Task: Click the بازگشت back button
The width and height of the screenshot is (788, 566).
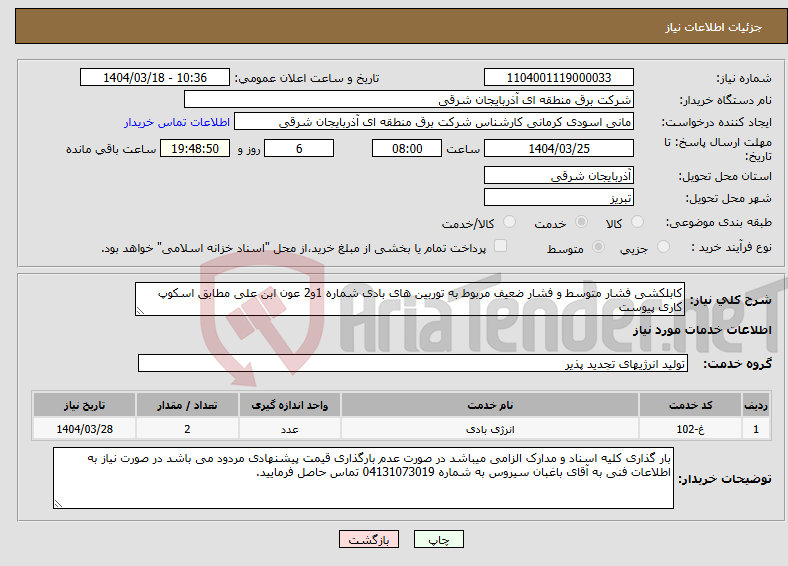Action: tap(369, 539)
